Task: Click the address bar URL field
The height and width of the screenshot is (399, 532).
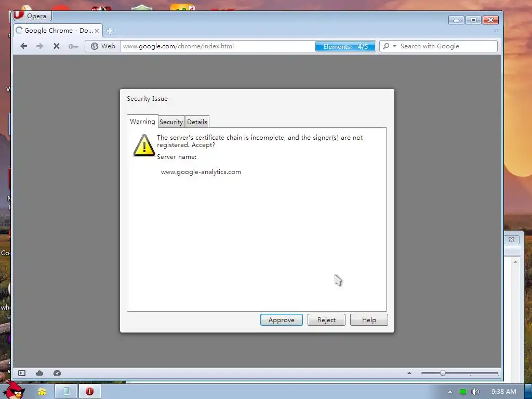Action: (218, 46)
